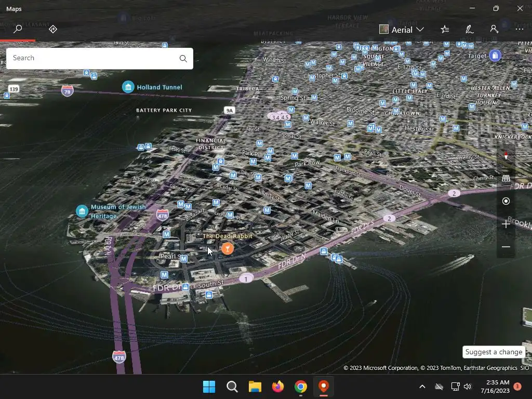Open the Directions tab icon
The height and width of the screenshot is (399, 532).
[53, 29]
